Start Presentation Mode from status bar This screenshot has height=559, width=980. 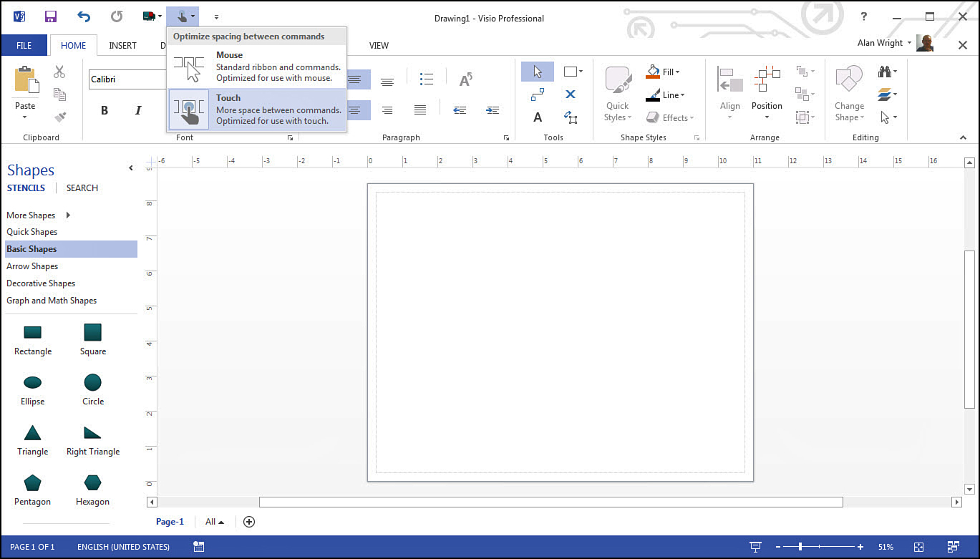[x=755, y=547]
